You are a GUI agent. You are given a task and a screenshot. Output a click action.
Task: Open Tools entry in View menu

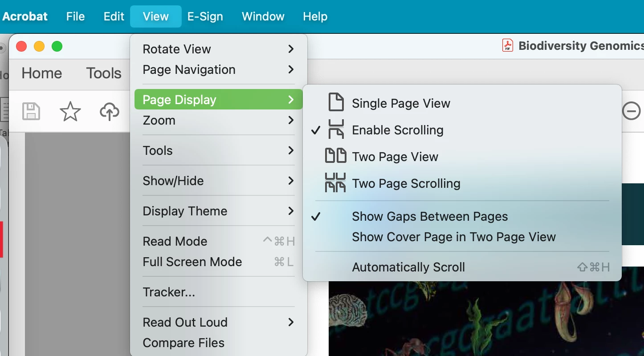tap(218, 150)
